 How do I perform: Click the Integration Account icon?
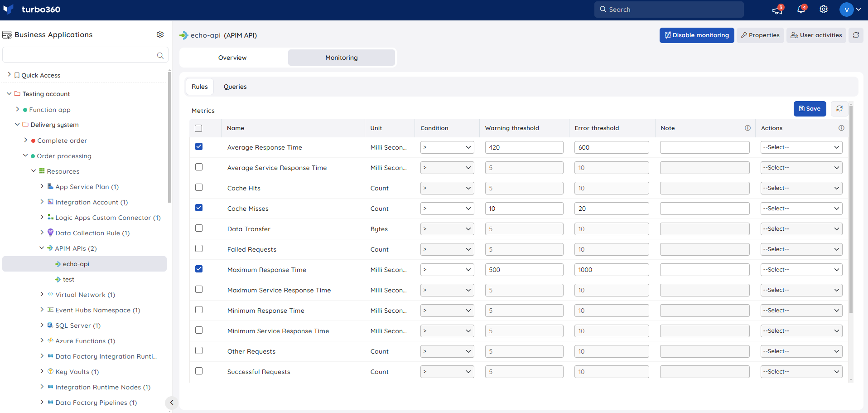tap(50, 202)
